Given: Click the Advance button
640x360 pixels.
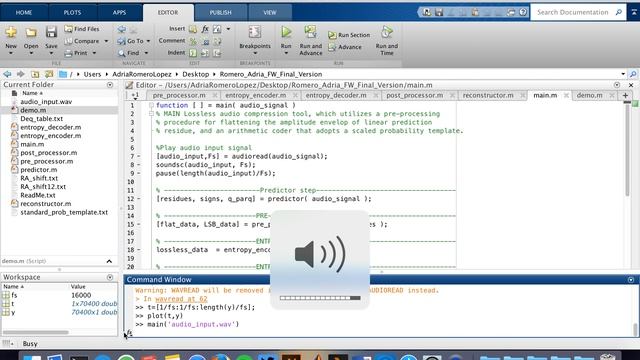Looking at the screenshot, I should (345, 47).
